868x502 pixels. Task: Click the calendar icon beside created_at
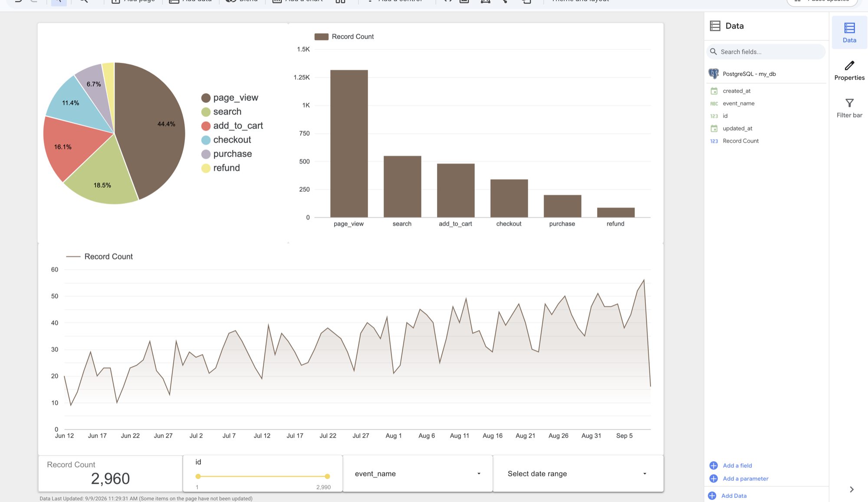click(714, 91)
